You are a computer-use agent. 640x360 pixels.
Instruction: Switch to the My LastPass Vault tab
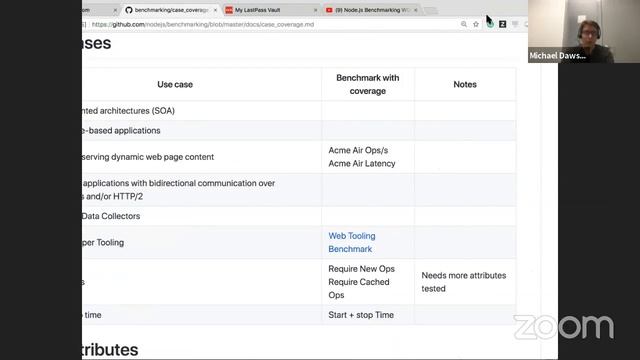pyautogui.click(x=271, y=10)
